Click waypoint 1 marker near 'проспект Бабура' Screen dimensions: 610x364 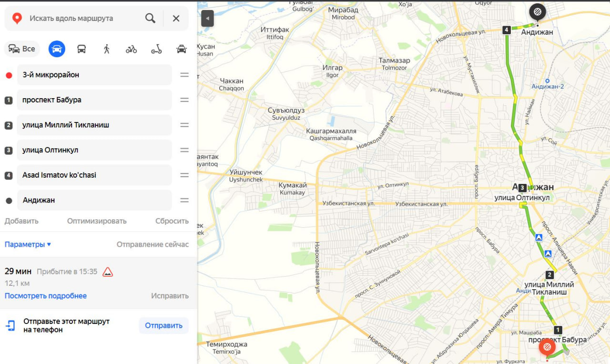pyautogui.click(x=558, y=330)
